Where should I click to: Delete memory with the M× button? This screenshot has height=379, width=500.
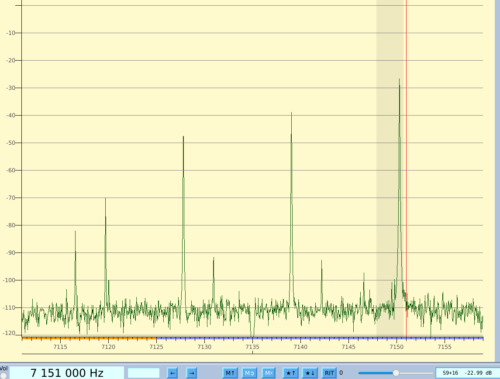coord(269,373)
